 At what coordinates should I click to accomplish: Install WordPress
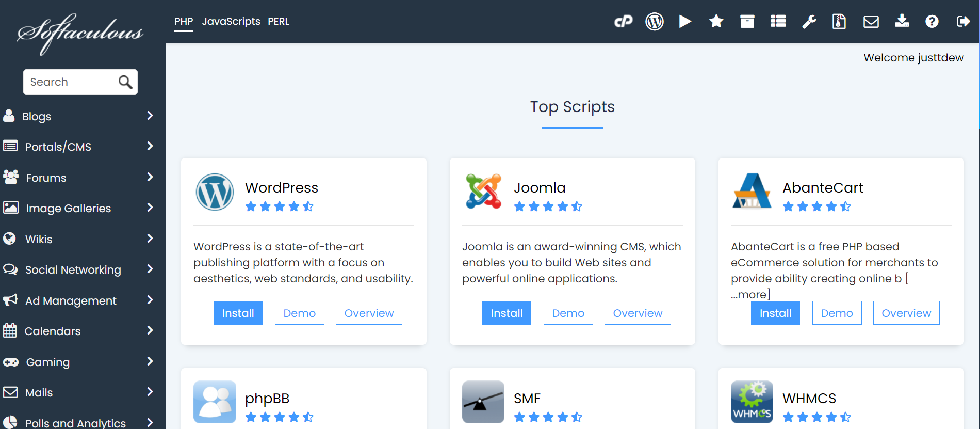238,313
